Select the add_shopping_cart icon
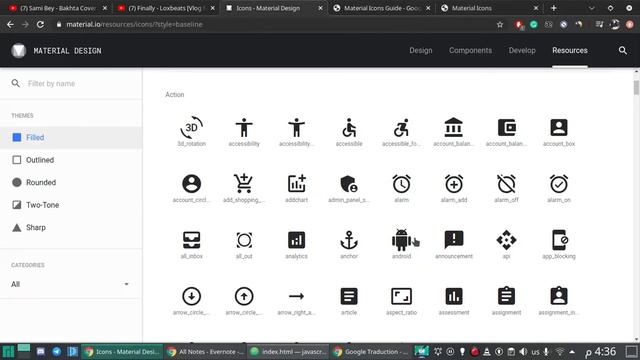This screenshot has height=360, width=640. click(x=244, y=184)
